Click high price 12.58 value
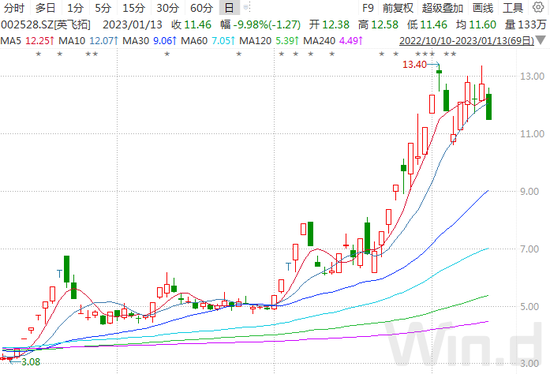The image size is (550, 374). [385, 25]
